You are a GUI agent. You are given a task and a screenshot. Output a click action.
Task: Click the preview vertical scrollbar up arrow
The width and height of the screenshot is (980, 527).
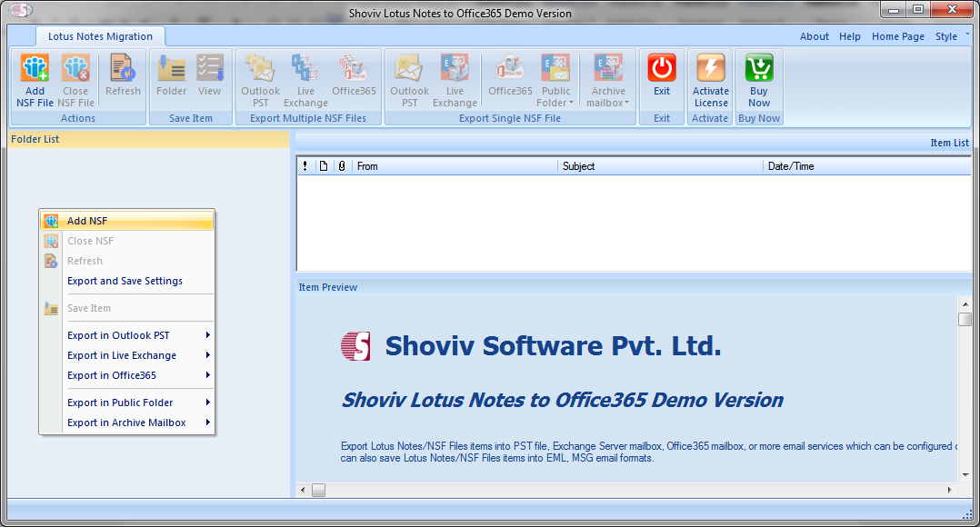(965, 304)
